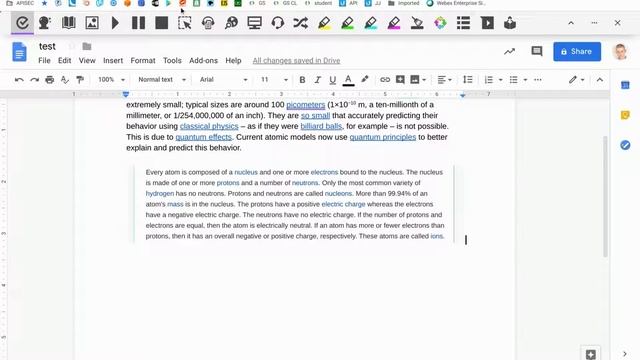Image resolution: width=640 pixels, height=360 pixels.
Task: Toggle bold formatting
Action: [x=302, y=80]
